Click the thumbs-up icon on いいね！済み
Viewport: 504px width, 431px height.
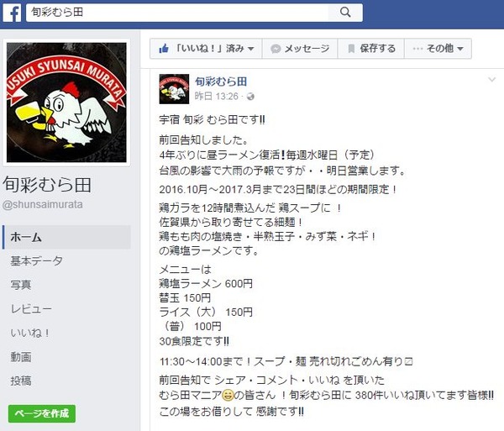(164, 49)
